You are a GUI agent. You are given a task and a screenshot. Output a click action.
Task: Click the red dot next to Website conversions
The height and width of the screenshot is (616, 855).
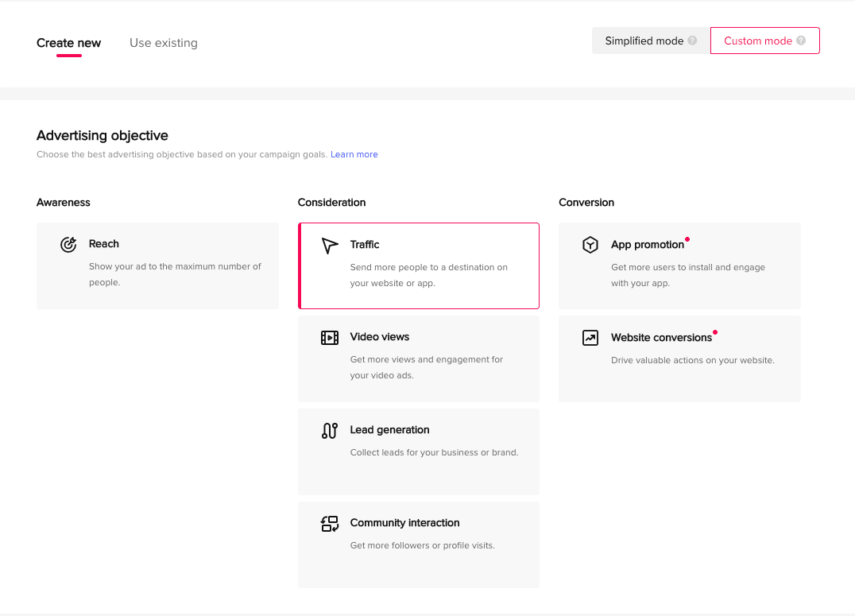715,332
